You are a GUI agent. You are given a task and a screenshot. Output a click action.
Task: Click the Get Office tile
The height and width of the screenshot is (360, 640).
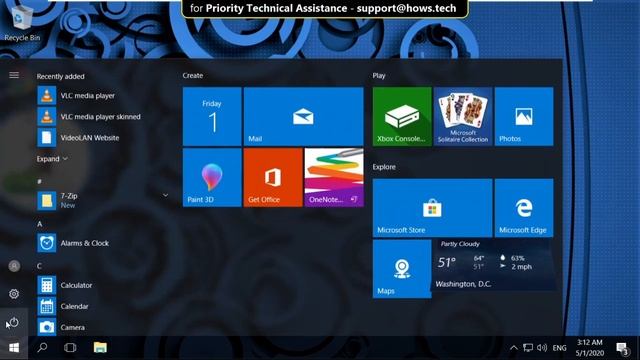[273, 177]
